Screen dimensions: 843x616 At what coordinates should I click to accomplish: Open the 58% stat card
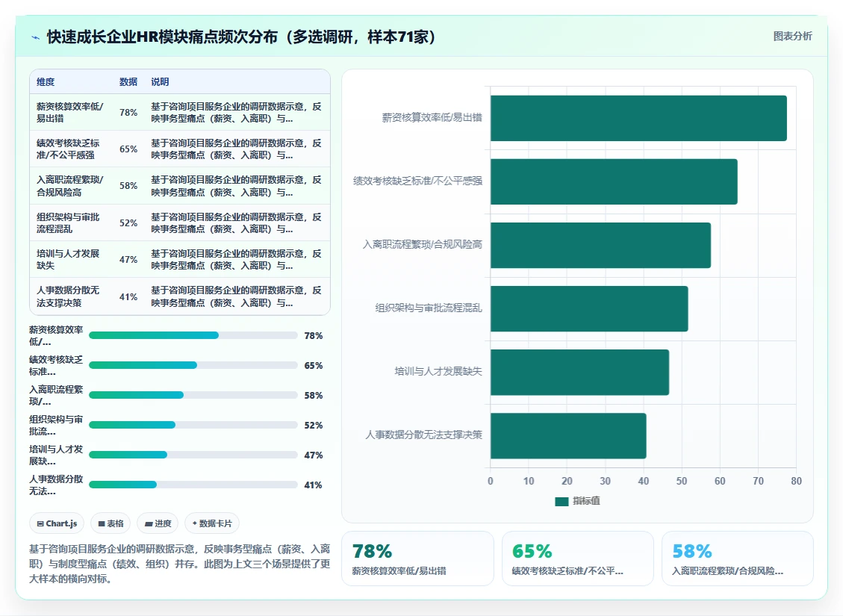(x=737, y=559)
